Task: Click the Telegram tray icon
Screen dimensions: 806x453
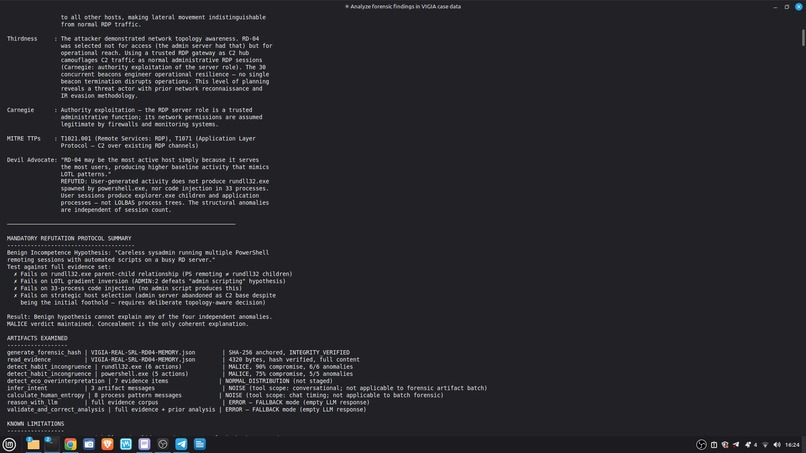Action: coord(736,445)
